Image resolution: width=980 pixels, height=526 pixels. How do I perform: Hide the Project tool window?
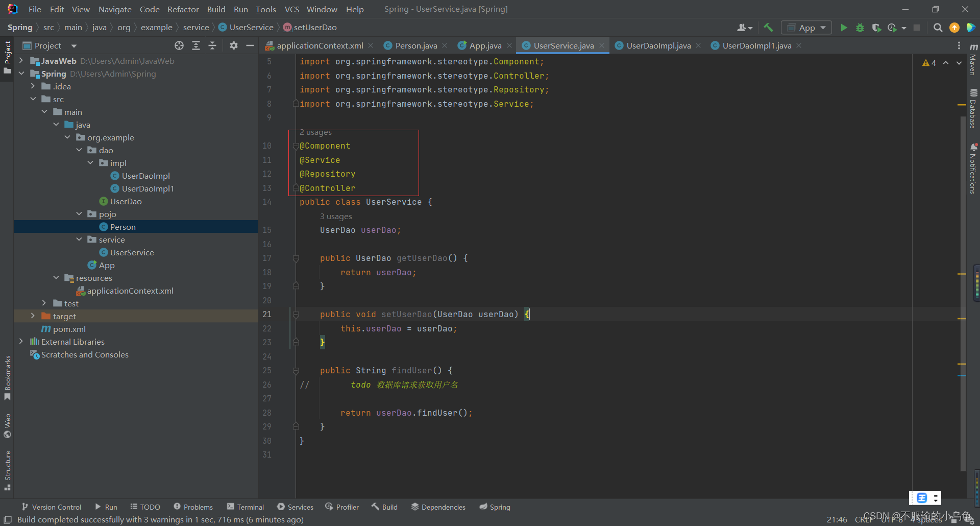coord(250,46)
